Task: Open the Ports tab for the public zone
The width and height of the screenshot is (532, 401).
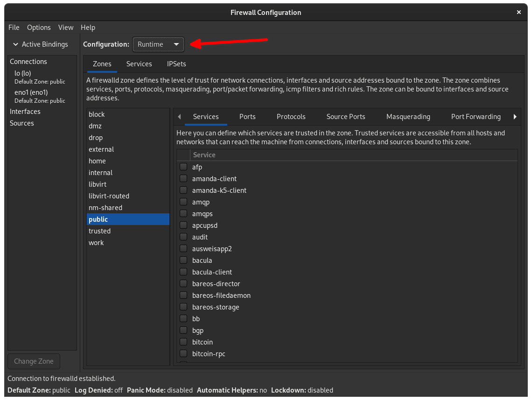Action: point(247,117)
